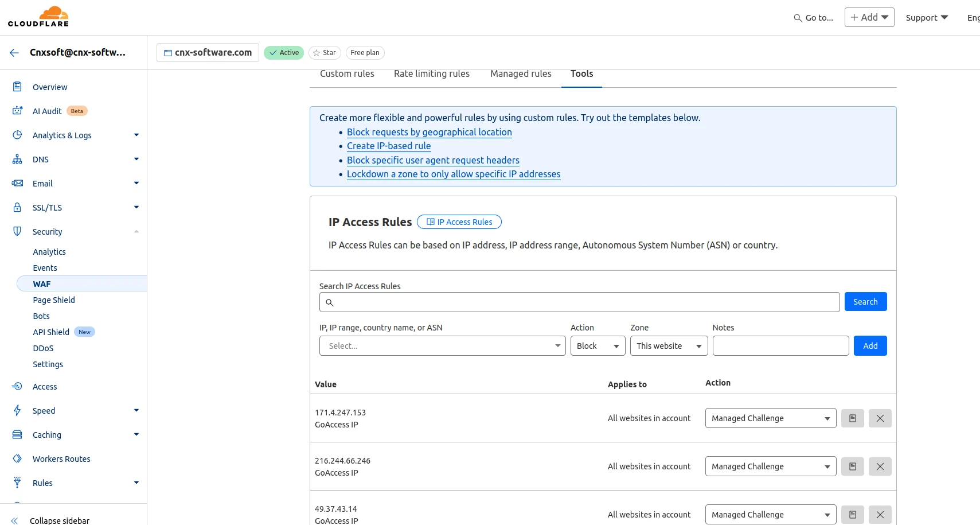This screenshot has height=525, width=980.
Task: Expand the DNS menu arrow
Action: [x=136, y=159]
